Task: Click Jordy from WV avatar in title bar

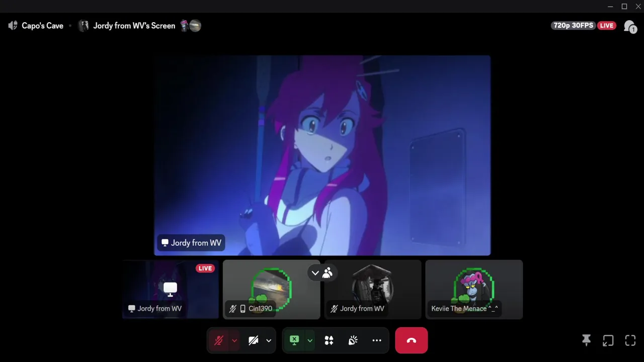Action: 84,26
